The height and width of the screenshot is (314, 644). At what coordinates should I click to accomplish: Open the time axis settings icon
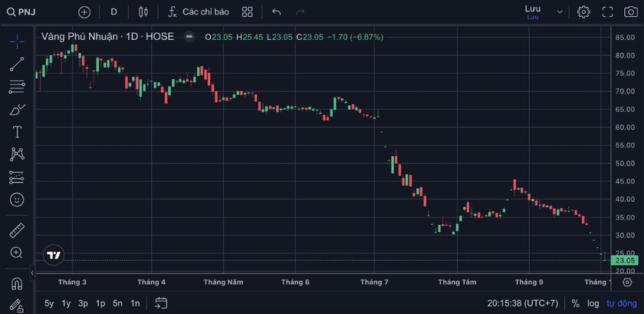pyautogui.click(x=627, y=283)
